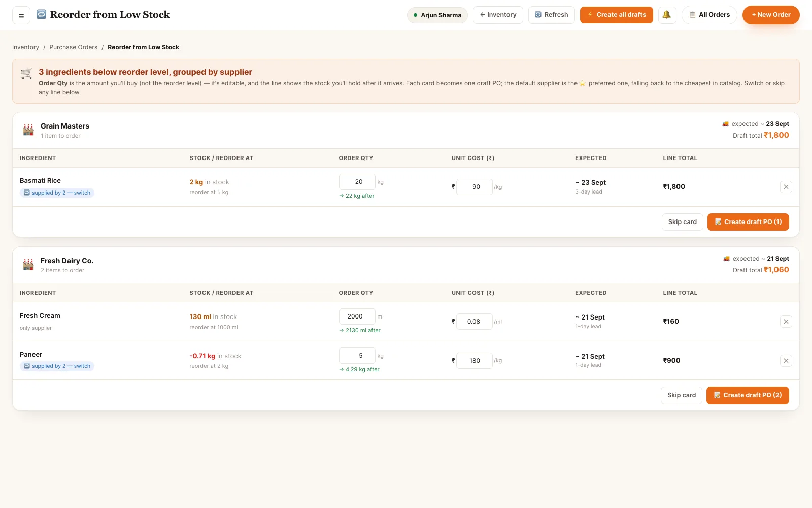Create draft PO (1) for Grain Masters
The height and width of the screenshot is (508, 812).
click(748, 222)
